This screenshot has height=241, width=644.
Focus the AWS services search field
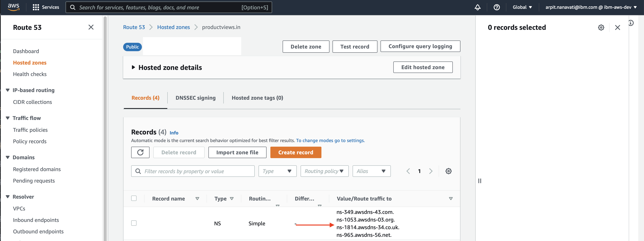(169, 7)
